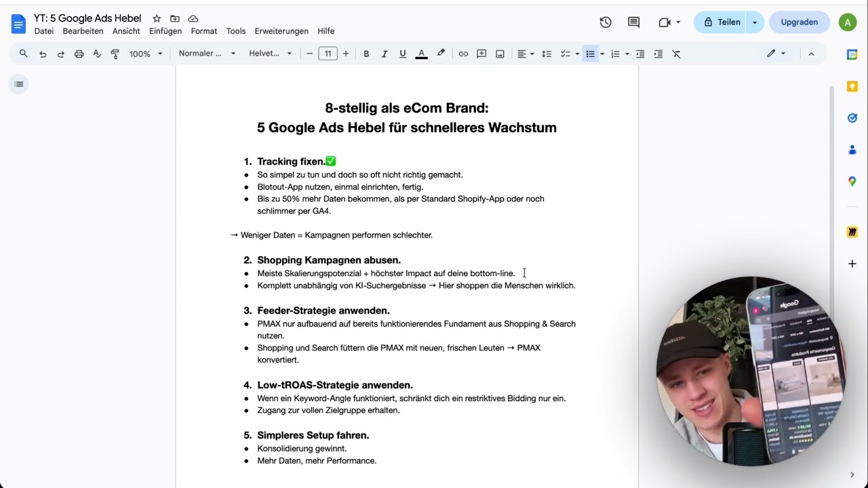Run spelling and grammar check
Image resolution: width=868 pixels, height=488 pixels.
click(97, 54)
